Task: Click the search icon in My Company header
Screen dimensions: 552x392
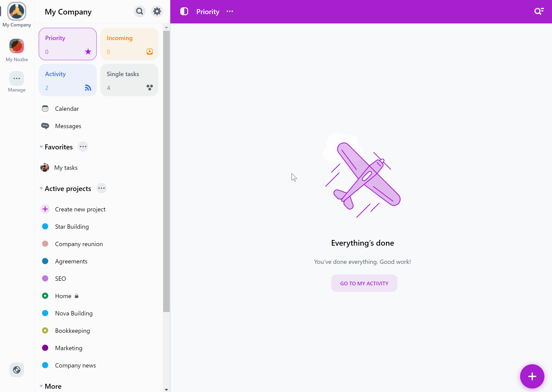Action: coord(140,11)
